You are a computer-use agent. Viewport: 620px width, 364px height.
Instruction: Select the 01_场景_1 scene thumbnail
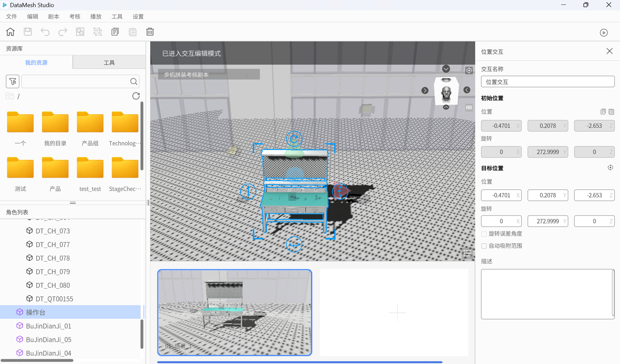(x=235, y=313)
